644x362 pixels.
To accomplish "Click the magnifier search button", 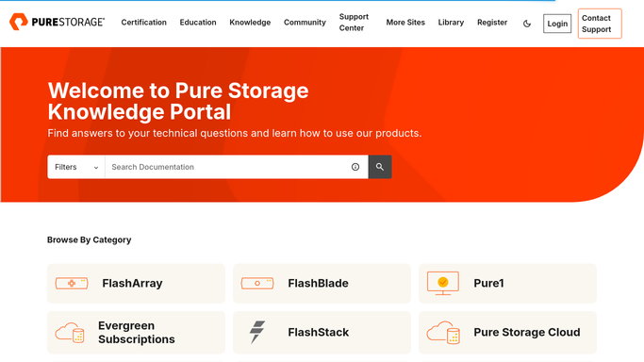I will coord(380,167).
